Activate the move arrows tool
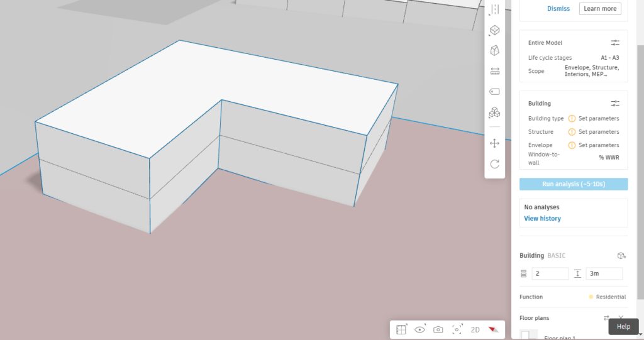Image resolution: width=644 pixels, height=340 pixels. (x=494, y=143)
